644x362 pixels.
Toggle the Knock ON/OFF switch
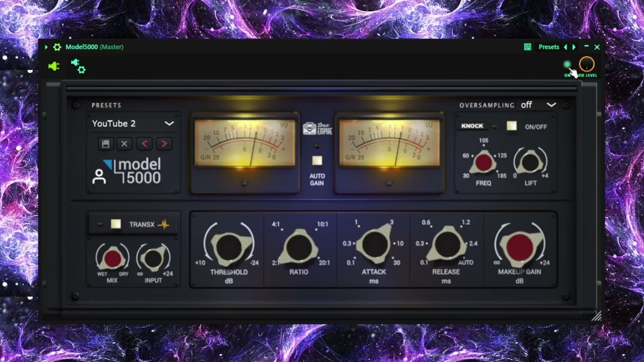pyautogui.click(x=511, y=126)
